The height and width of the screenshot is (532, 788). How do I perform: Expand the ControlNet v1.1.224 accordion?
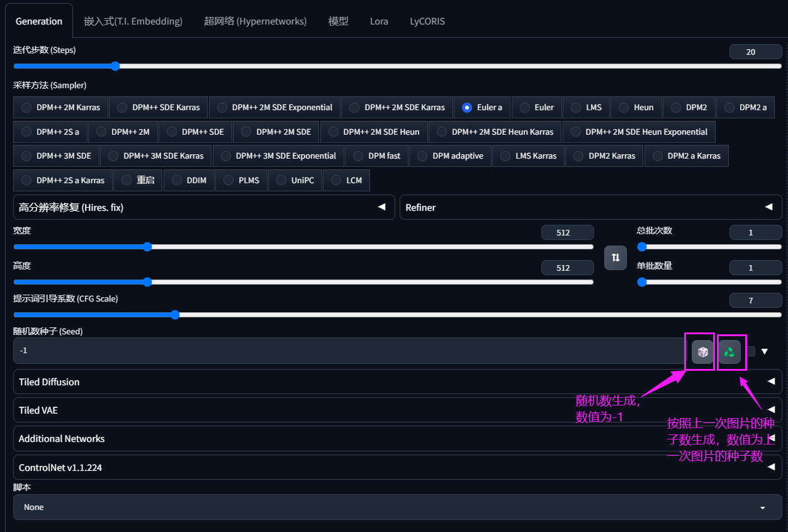[x=397, y=468]
